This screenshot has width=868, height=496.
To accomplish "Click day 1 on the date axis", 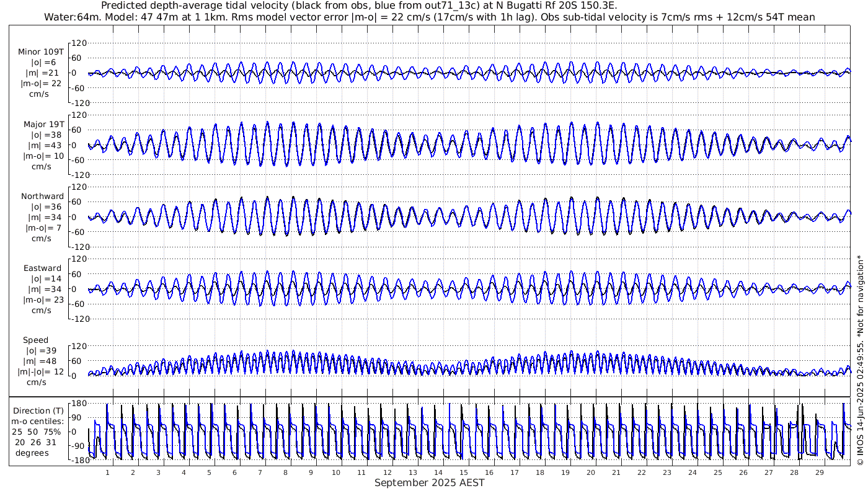I will pos(107,472).
